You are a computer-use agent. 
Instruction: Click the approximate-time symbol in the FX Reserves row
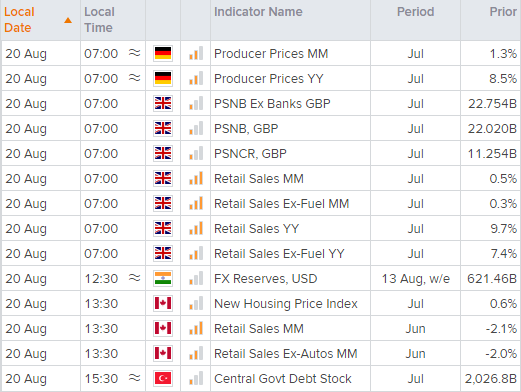click(x=135, y=278)
